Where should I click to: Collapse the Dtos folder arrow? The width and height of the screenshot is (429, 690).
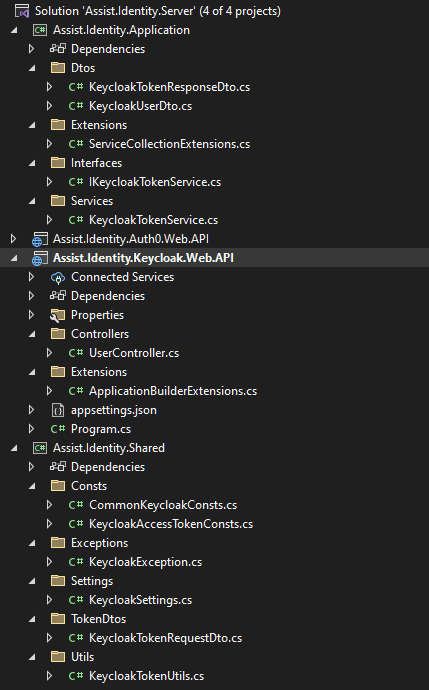32,68
